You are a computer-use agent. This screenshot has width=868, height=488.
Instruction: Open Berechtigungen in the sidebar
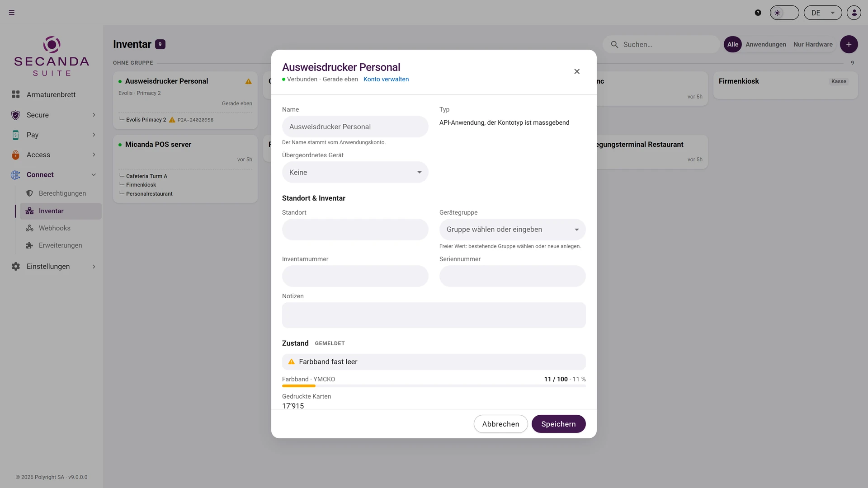point(61,193)
